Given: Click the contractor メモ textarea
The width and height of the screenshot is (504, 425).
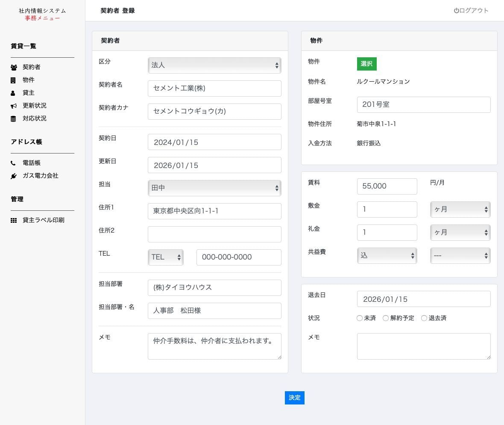Looking at the screenshot, I should pos(214,346).
